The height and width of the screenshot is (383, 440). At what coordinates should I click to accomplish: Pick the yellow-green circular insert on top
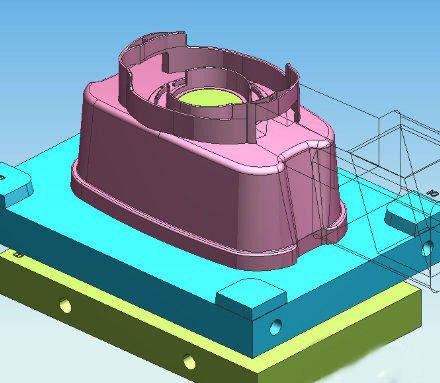pyautogui.click(x=209, y=98)
